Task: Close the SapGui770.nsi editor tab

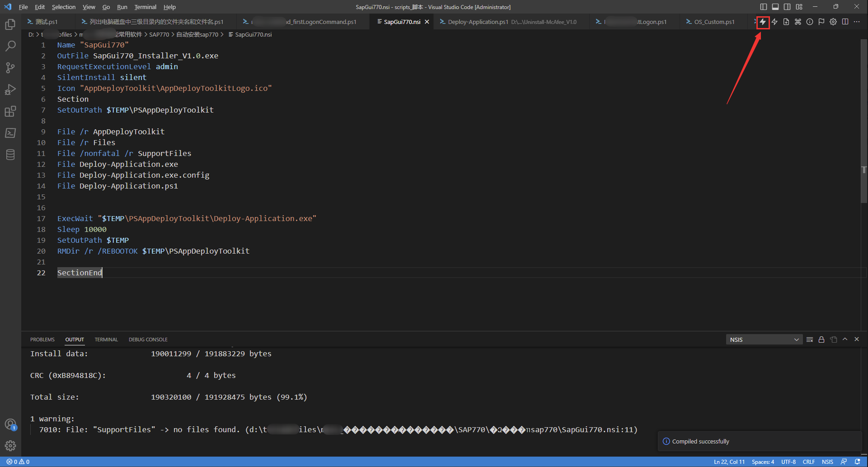Action: pyautogui.click(x=427, y=22)
